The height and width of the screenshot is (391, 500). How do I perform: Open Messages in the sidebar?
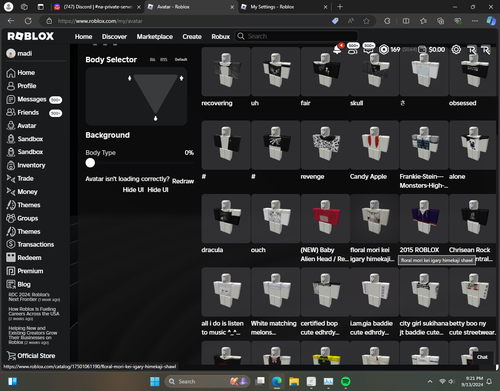pos(32,99)
